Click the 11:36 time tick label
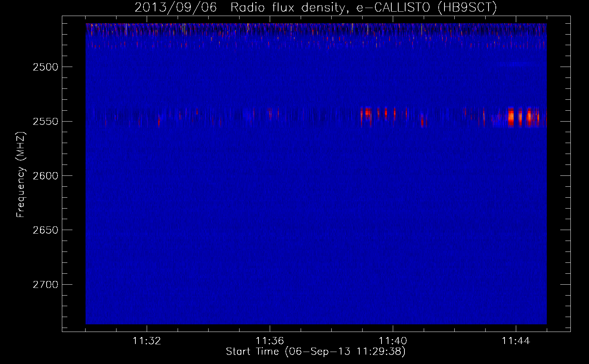 tap(270, 341)
